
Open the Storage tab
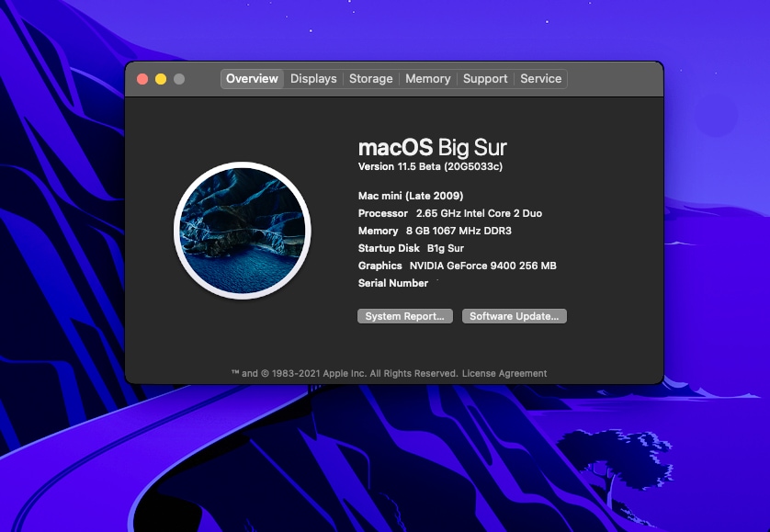371,79
